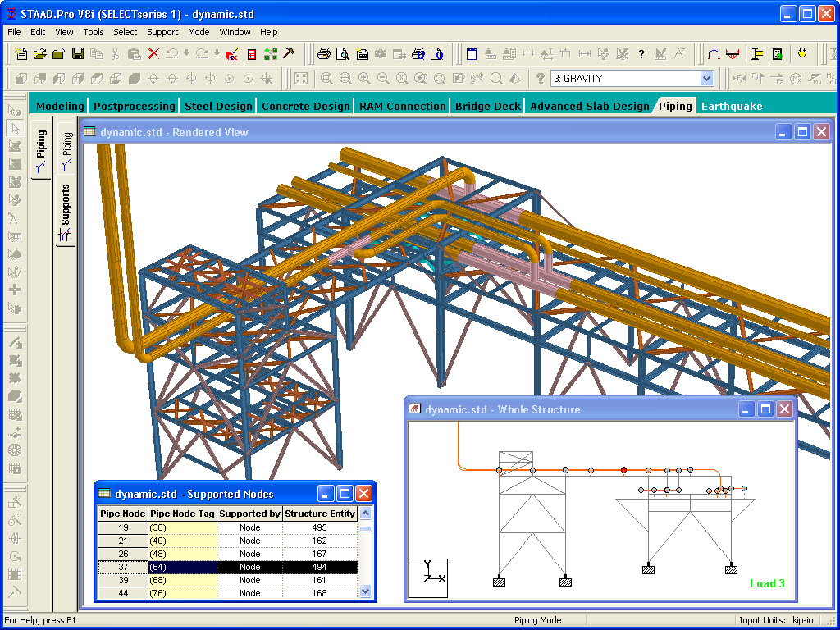Switch to the Postprocessing tab
840x630 pixels.
click(134, 106)
